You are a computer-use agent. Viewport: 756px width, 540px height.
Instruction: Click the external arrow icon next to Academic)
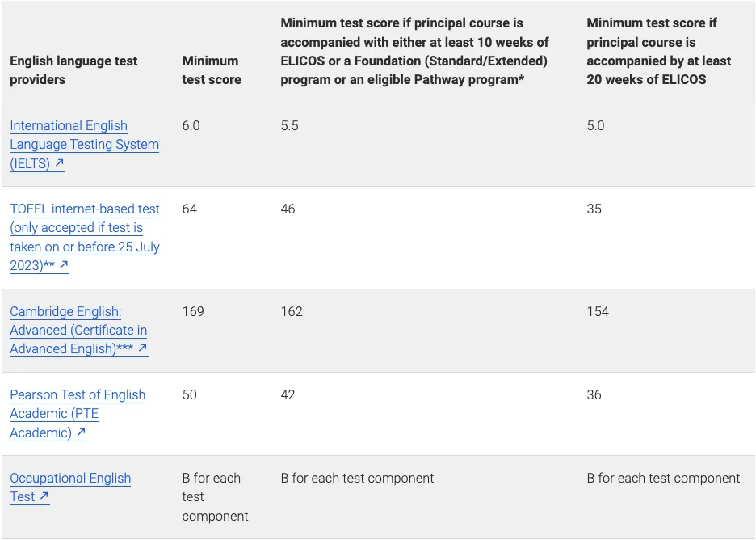82,432
